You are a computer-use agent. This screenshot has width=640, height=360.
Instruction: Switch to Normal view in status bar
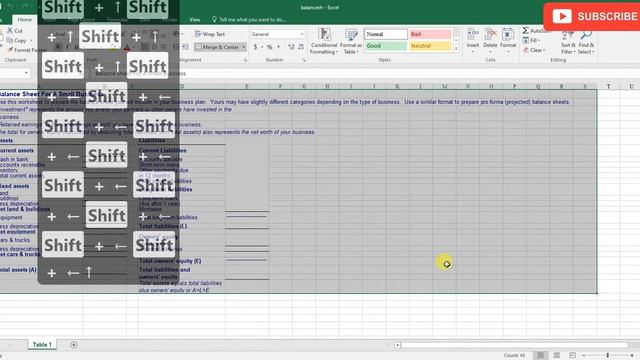click(540, 356)
